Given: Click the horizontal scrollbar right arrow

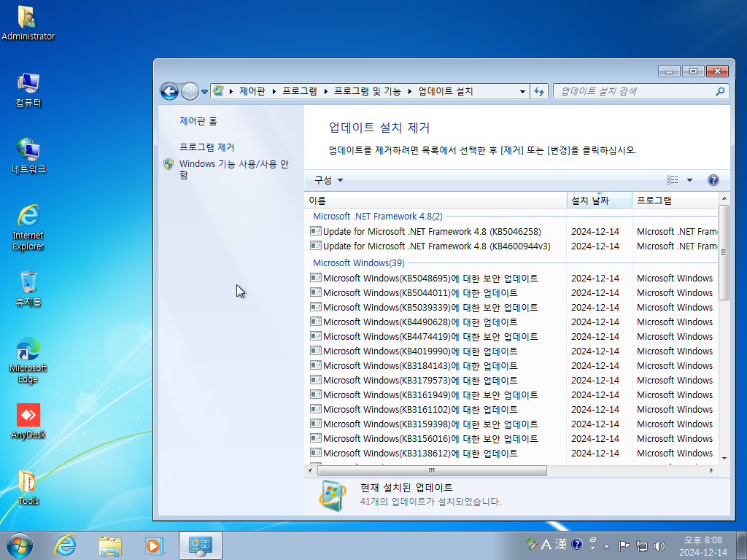Looking at the screenshot, I should coord(712,470).
